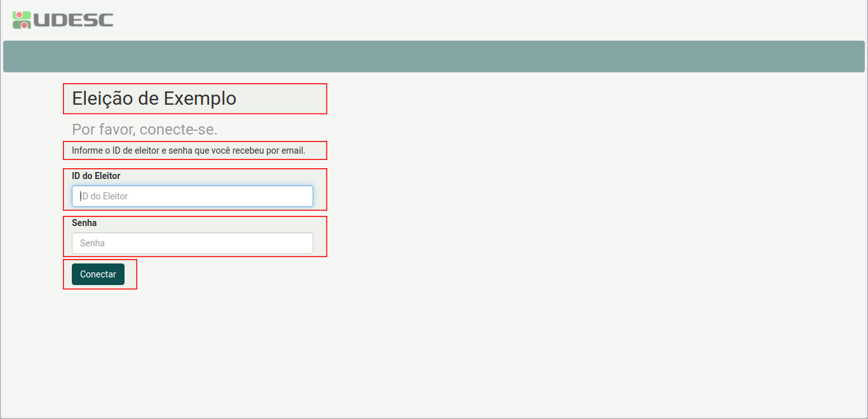This screenshot has width=868, height=419.
Task: Click the teal navigation bar
Action: [x=433, y=57]
